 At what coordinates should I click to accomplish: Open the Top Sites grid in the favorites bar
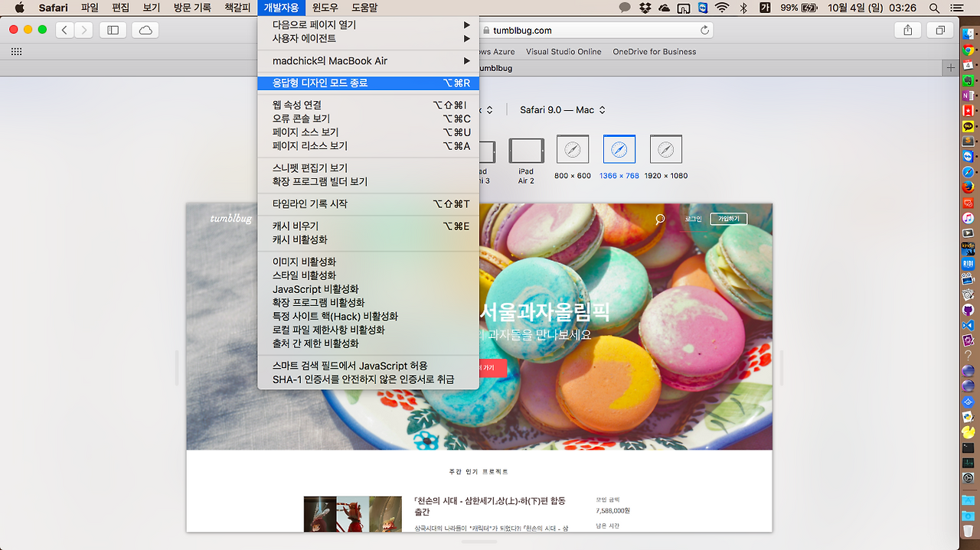click(x=16, y=51)
